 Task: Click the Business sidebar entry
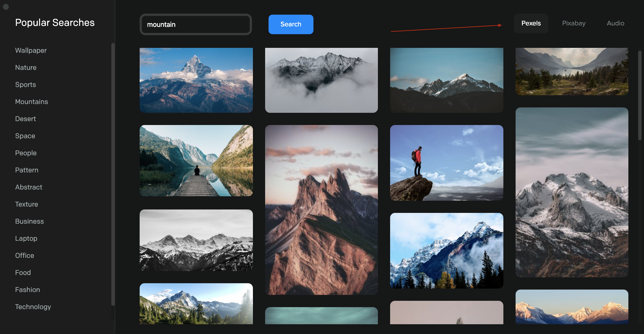pyautogui.click(x=30, y=221)
